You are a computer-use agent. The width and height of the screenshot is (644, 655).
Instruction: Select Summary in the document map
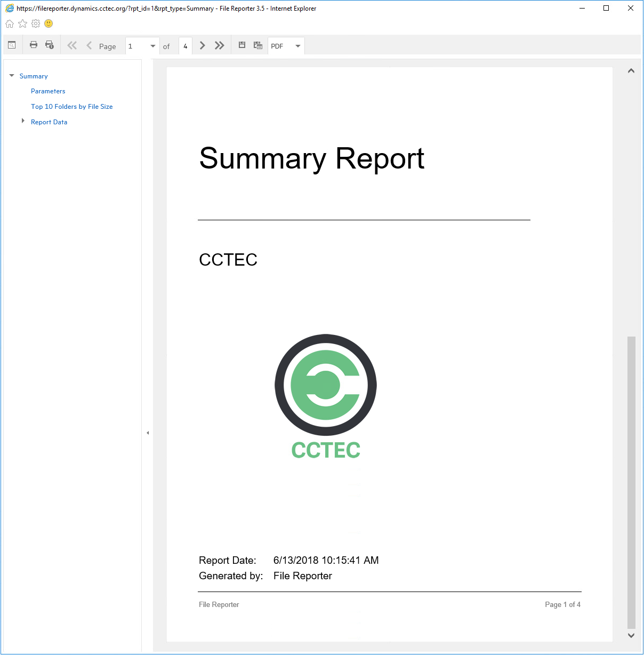[34, 76]
